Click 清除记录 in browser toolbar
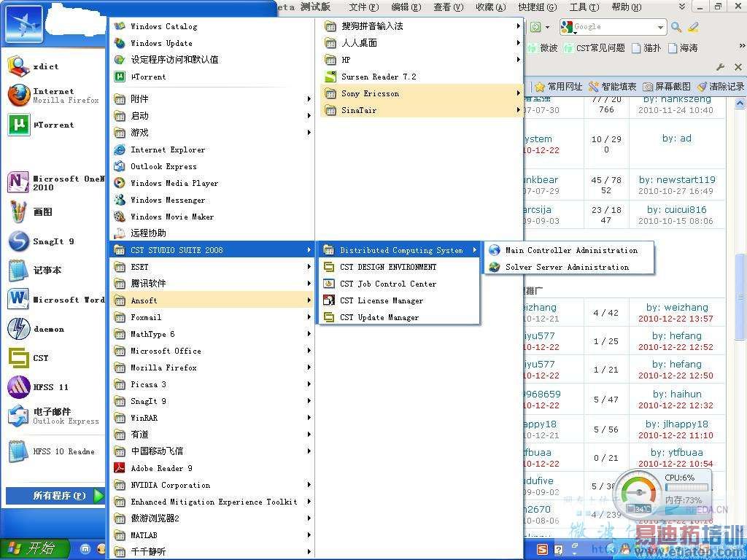Image resolution: width=747 pixels, height=560 pixels. (x=720, y=86)
